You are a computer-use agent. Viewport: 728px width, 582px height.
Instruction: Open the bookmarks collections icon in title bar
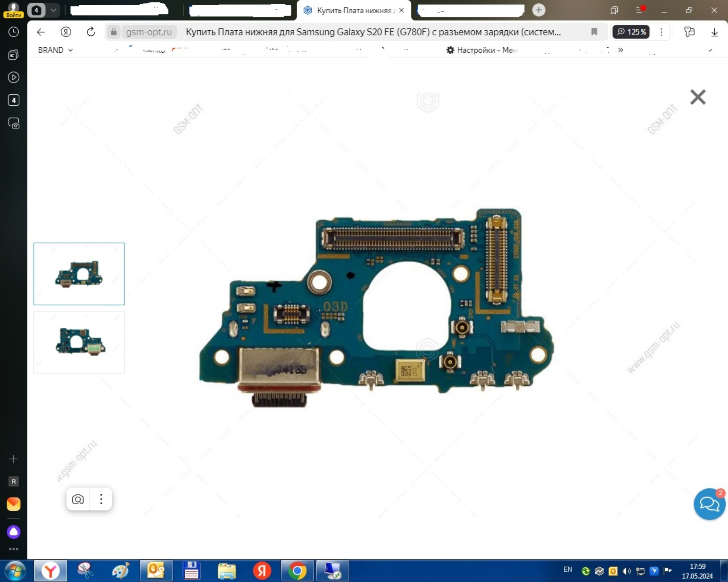tap(614, 10)
